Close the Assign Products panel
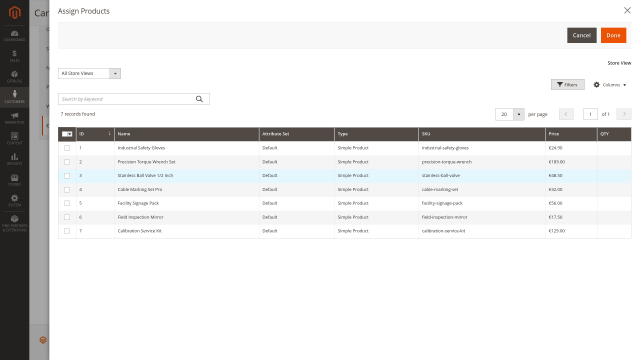The height and width of the screenshot is (360, 640). [627, 10]
